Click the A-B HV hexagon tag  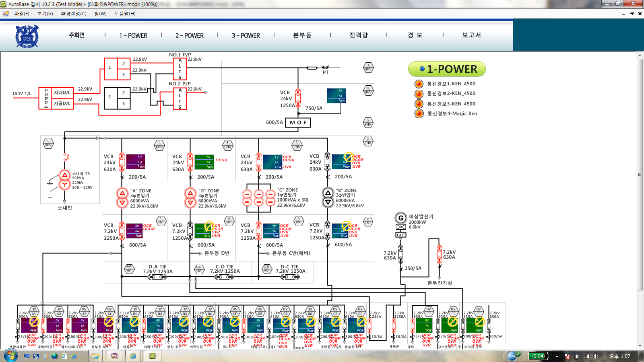(129, 269)
